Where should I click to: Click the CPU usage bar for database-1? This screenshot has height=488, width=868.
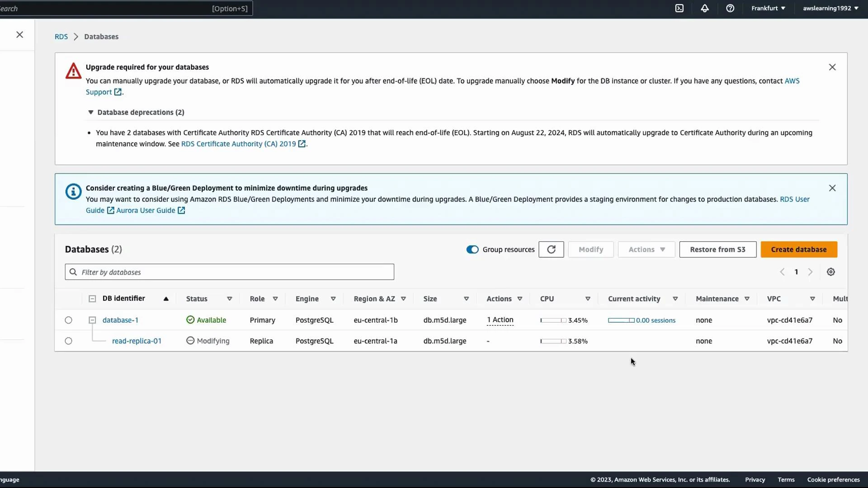(x=552, y=320)
